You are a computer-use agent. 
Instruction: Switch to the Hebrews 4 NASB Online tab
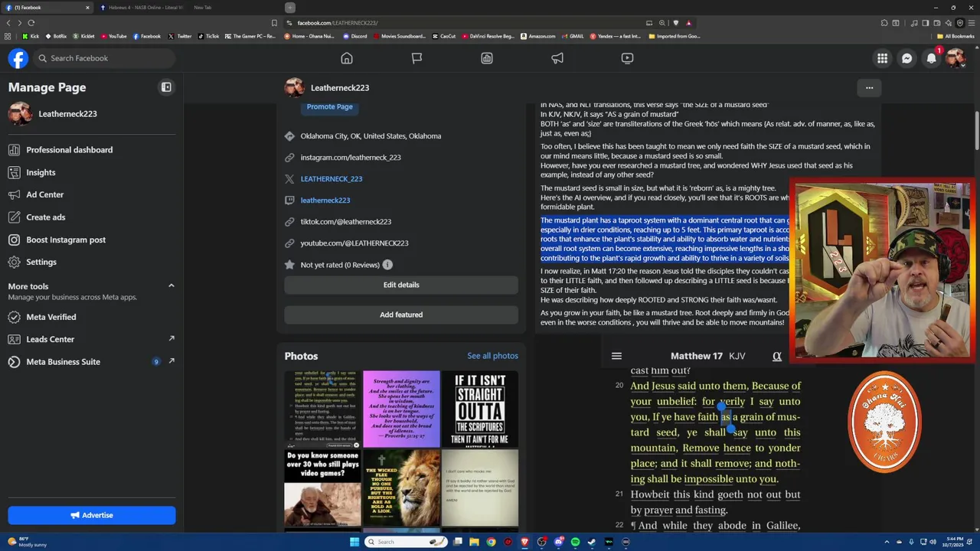141,8
